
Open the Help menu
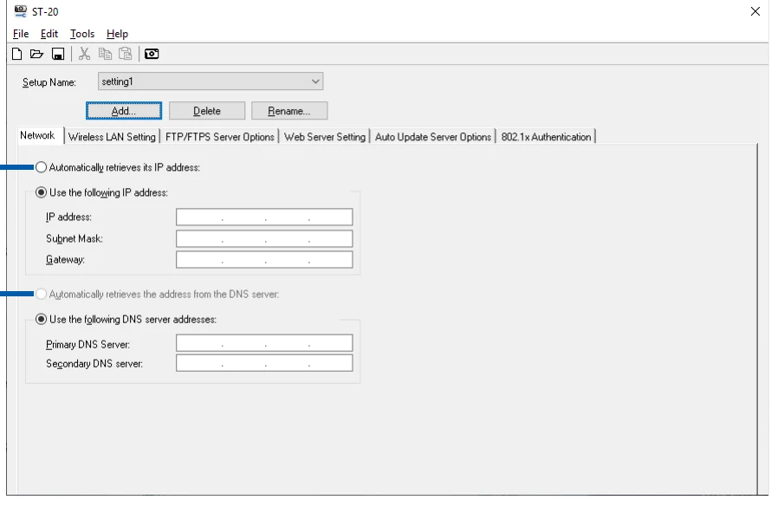click(x=117, y=34)
